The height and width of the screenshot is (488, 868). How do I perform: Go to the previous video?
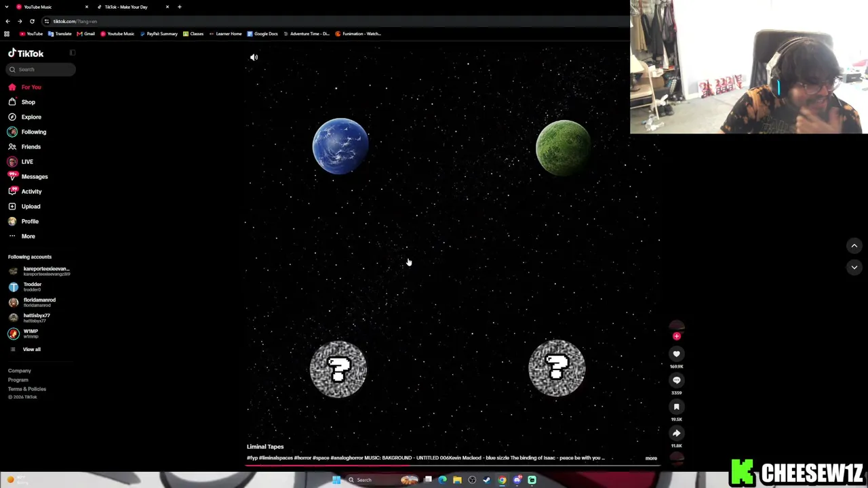[854, 246]
